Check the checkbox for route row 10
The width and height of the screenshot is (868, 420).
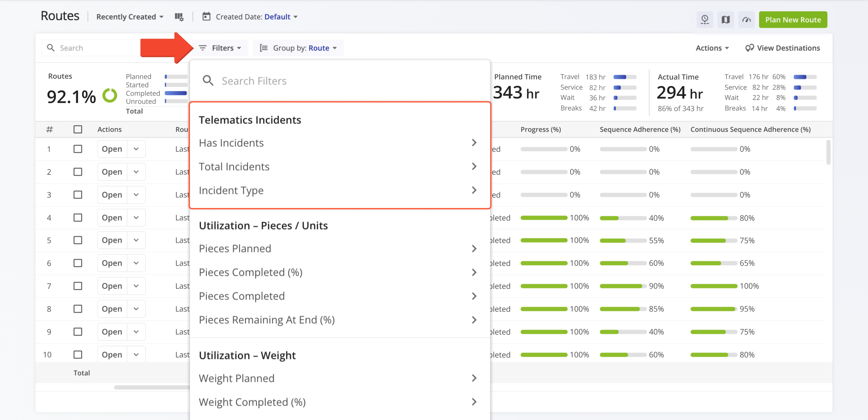pos(78,355)
